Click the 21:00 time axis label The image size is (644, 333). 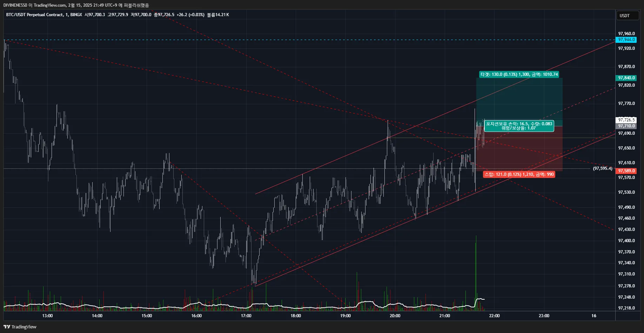(445, 316)
